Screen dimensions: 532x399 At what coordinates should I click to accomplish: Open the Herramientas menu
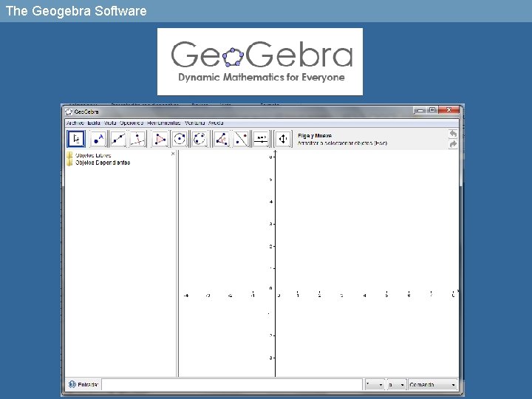164,123
